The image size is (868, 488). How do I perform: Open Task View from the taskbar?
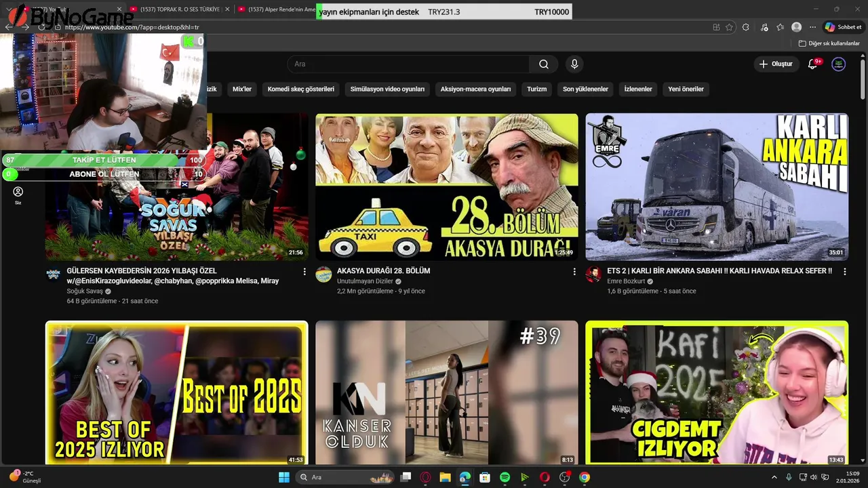click(x=406, y=477)
